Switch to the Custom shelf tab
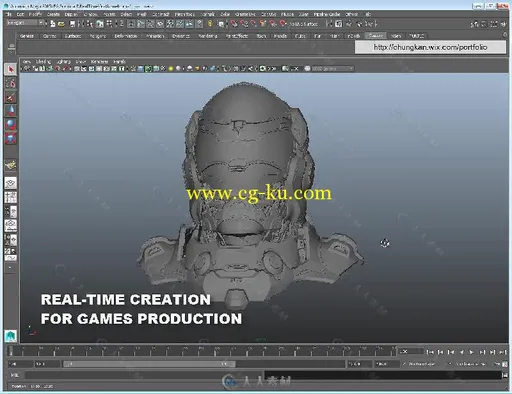The image size is (512, 394). pyautogui.click(x=376, y=36)
